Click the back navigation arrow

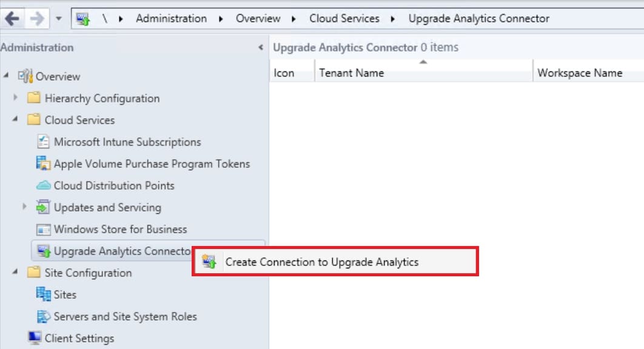pos(12,18)
